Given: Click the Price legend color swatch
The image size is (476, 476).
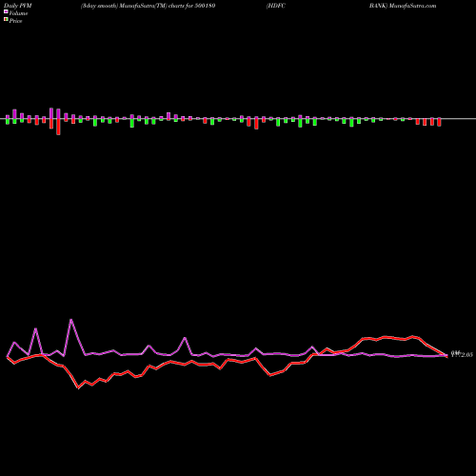Looking at the screenshot, I should [x=6, y=20].
